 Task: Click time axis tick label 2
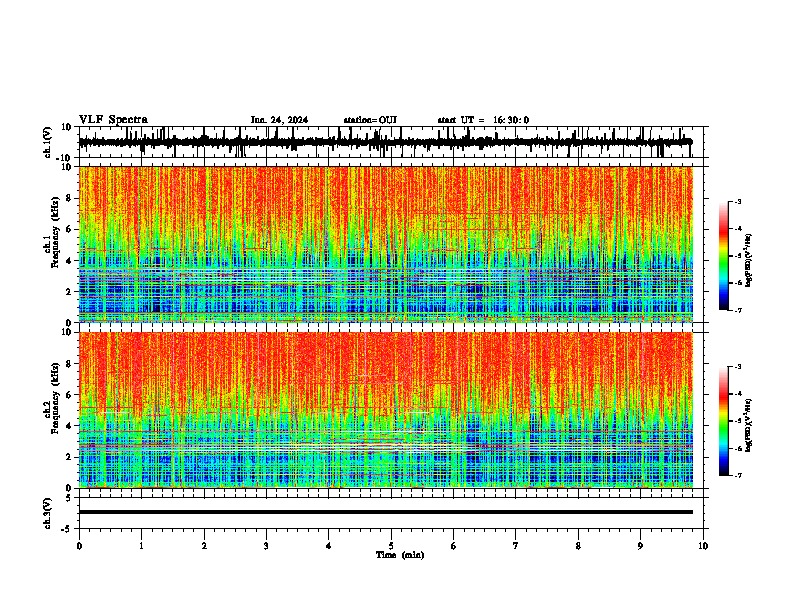pos(204,546)
